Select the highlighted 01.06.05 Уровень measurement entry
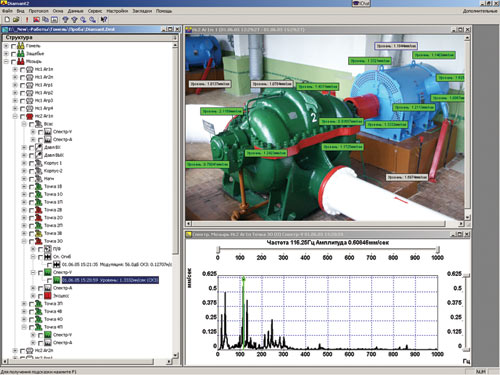Screen dimensions: 500x375 [110, 280]
